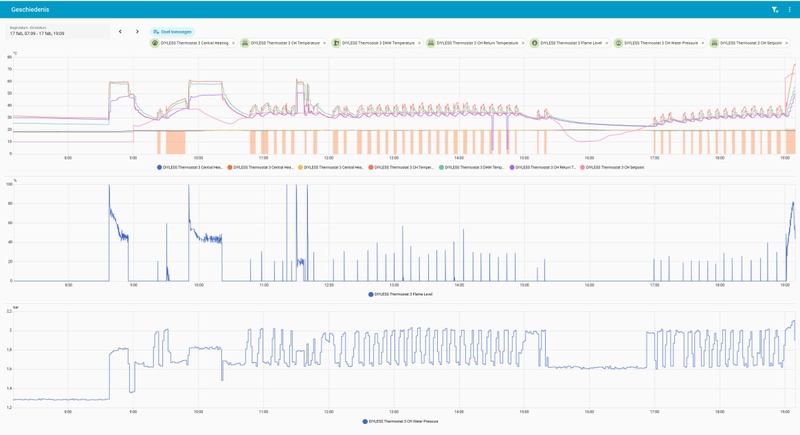Toggle the CH Water Pressure legend entry
800x435 pixels.
[401, 422]
